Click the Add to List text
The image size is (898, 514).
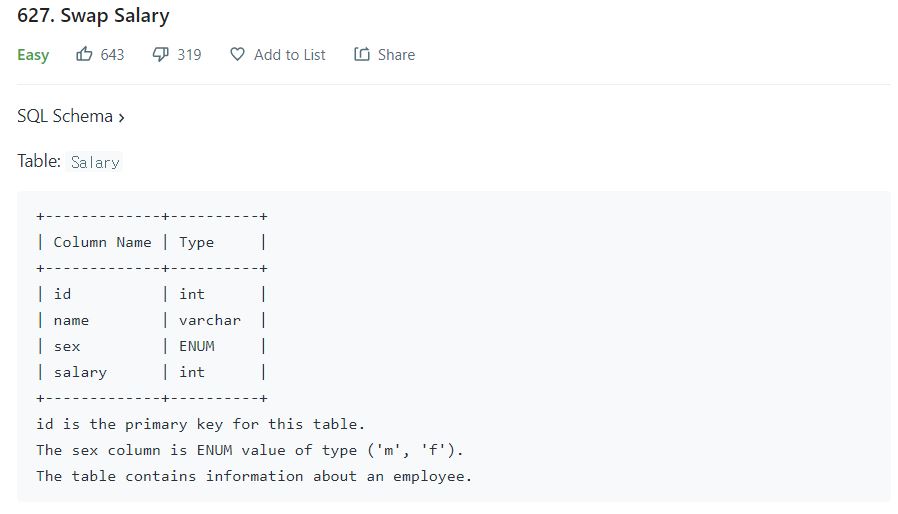289,55
